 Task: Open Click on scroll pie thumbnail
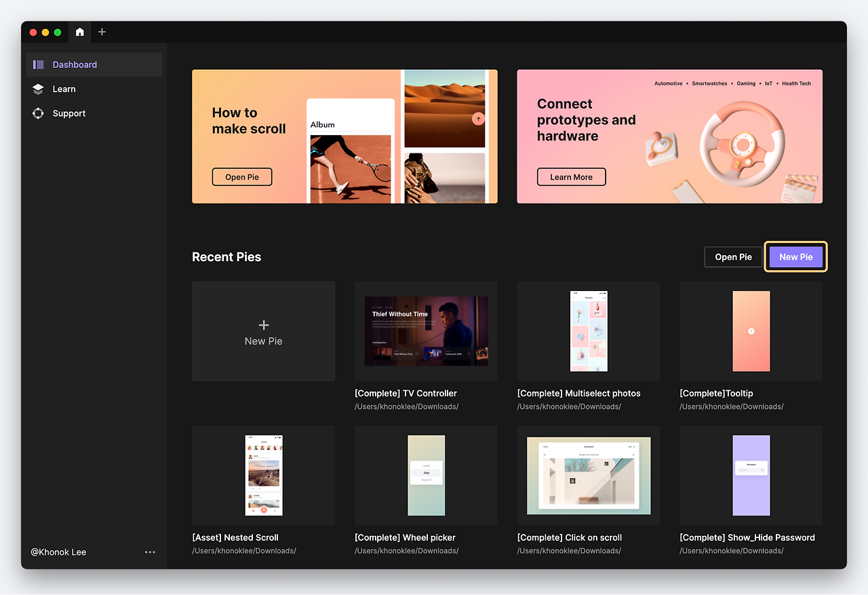coord(589,476)
